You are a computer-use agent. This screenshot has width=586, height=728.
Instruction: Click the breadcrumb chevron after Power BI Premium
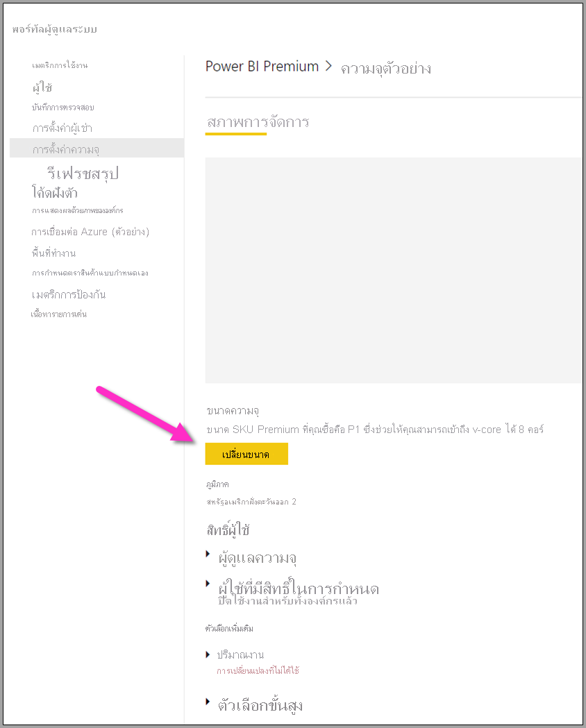tap(328, 67)
